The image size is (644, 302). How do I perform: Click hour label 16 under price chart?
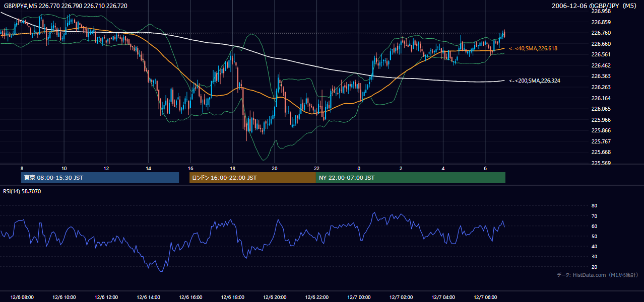(x=190, y=168)
